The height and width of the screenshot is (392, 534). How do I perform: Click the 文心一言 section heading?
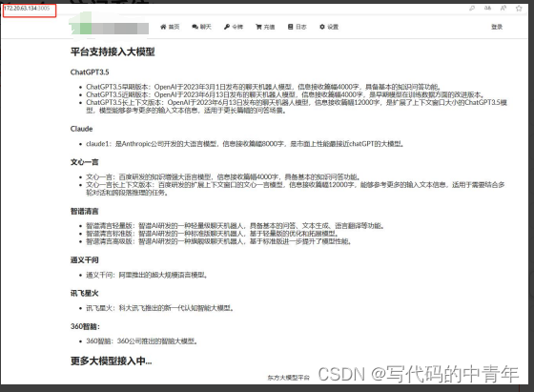(85, 162)
